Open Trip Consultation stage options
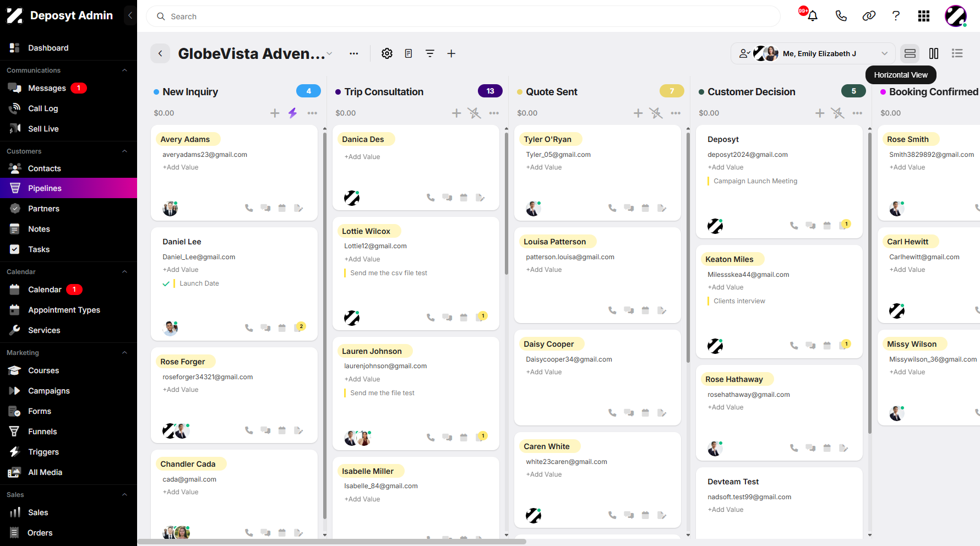The image size is (980, 546). point(494,113)
